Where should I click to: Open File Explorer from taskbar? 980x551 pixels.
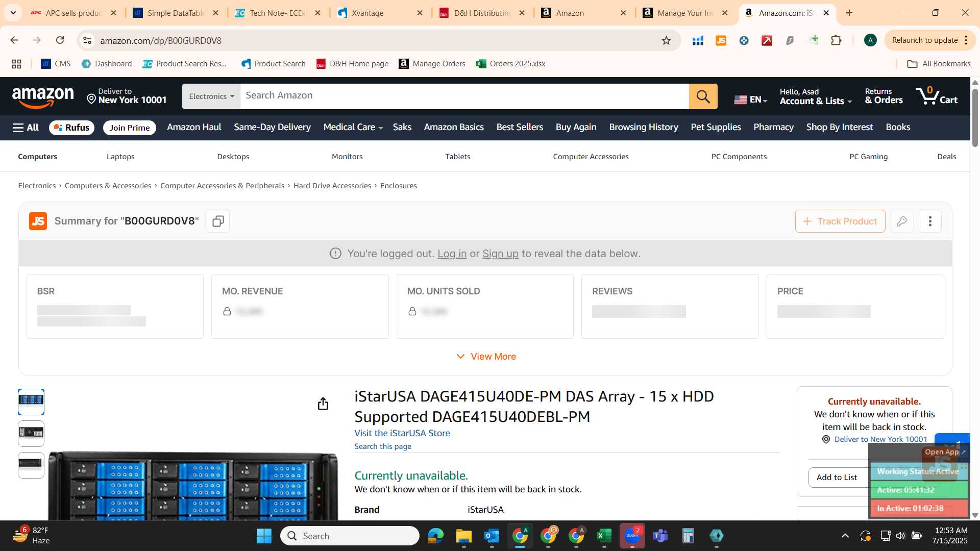click(463, 536)
